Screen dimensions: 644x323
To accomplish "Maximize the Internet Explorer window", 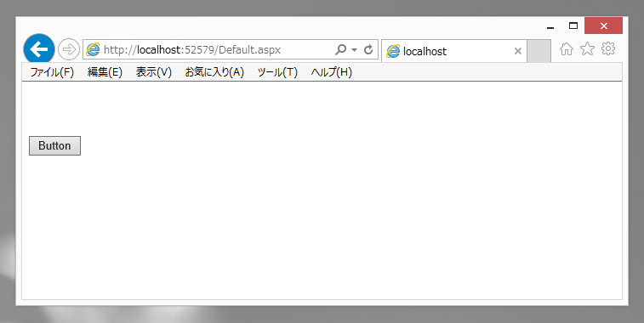I will (x=573, y=25).
